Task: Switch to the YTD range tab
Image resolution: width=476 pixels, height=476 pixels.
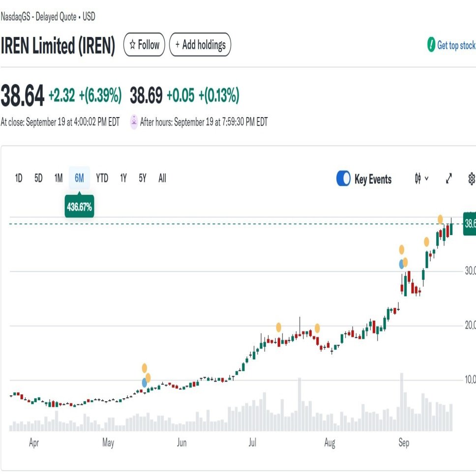Action: (x=102, y=178)
